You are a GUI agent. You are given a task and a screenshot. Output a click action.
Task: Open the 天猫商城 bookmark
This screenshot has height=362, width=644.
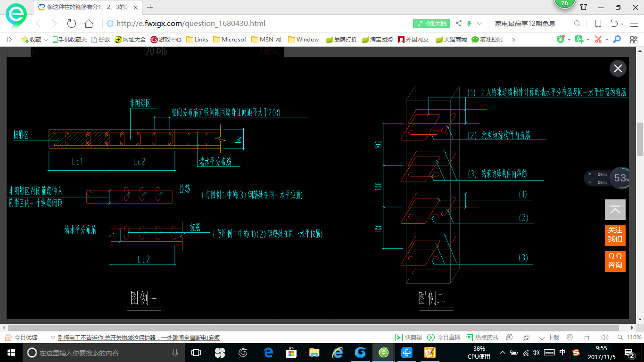coord(451,40)
